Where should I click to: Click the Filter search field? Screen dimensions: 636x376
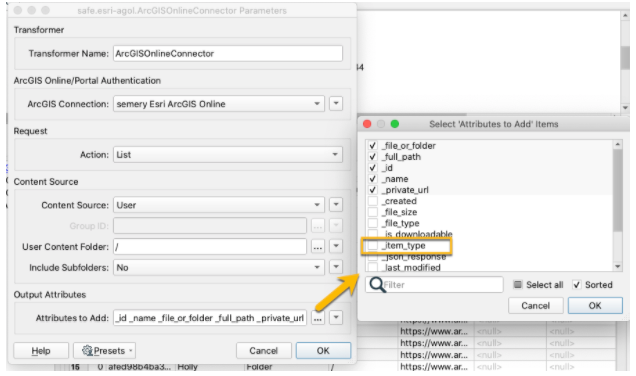434,285
